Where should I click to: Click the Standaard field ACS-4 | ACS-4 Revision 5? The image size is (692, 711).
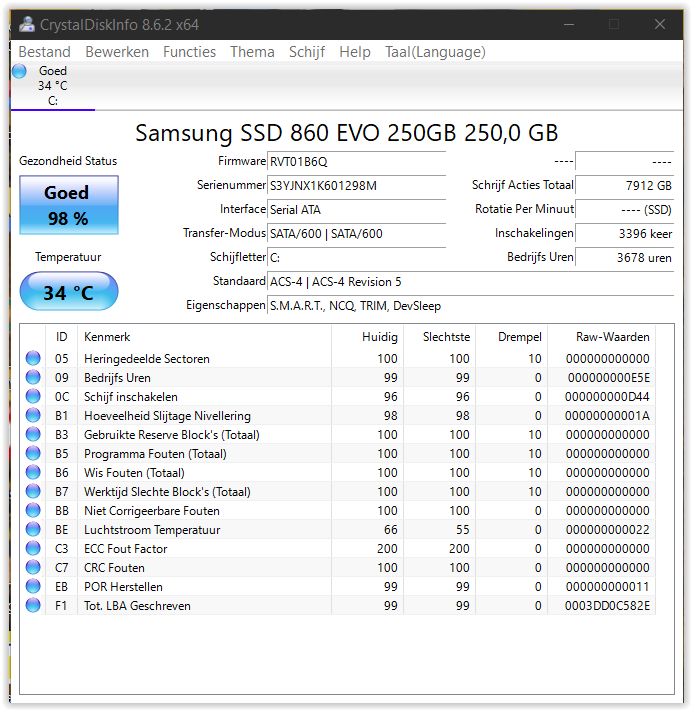[x=470, y=282]
